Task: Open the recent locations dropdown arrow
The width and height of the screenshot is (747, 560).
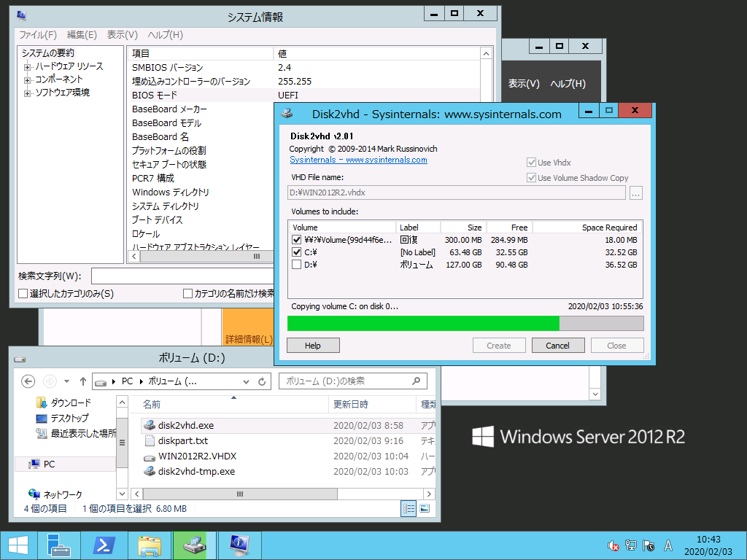Action: [x=66, y=381]
